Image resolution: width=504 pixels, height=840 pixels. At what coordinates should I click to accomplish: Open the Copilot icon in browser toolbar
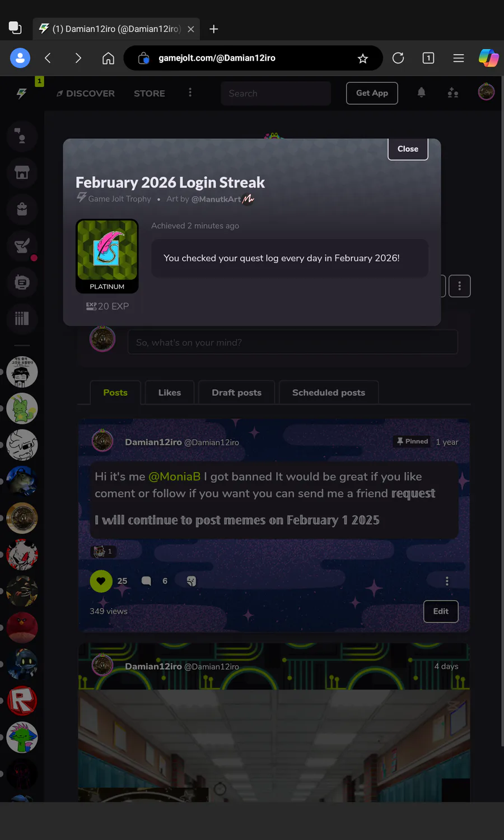pos(488,58)
